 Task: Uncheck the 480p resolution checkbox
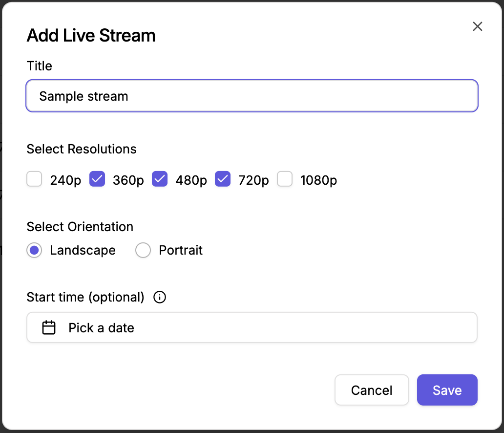tap(160, 179)
